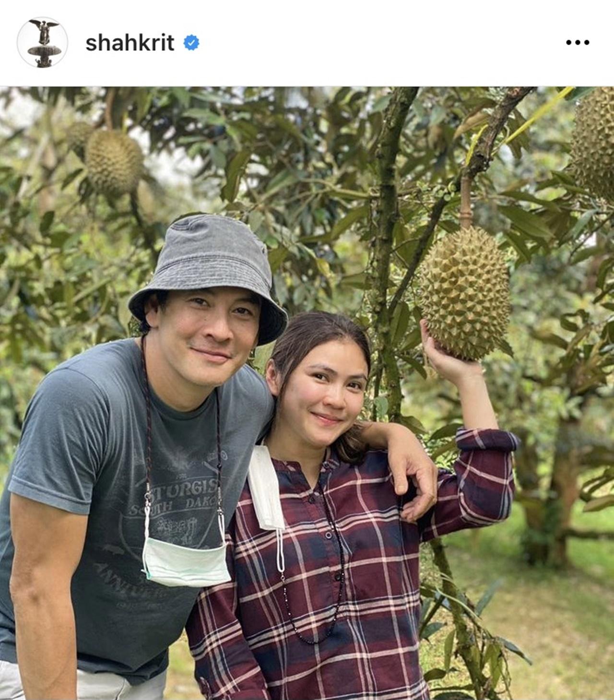Click the blue verified badge icon
614x700 pixels.
pyautogui.click(x=191, y=43)
